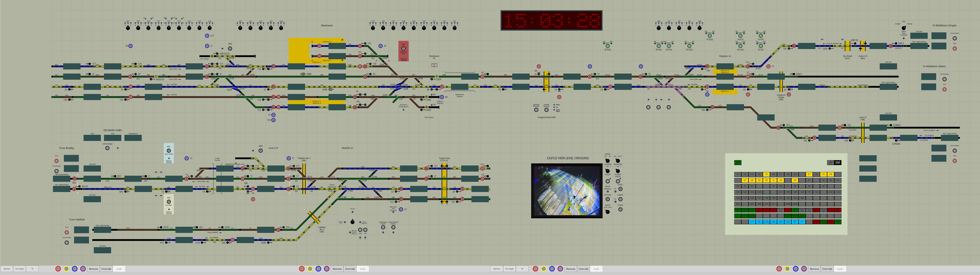Click the leftmost Fit to height button

pyautogui.click(x=19, y=269)
